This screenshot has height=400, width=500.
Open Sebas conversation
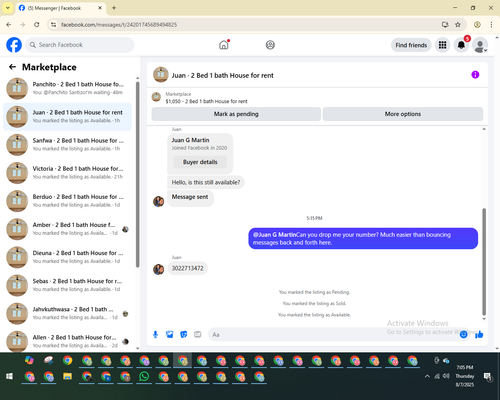tap(67, 285)
